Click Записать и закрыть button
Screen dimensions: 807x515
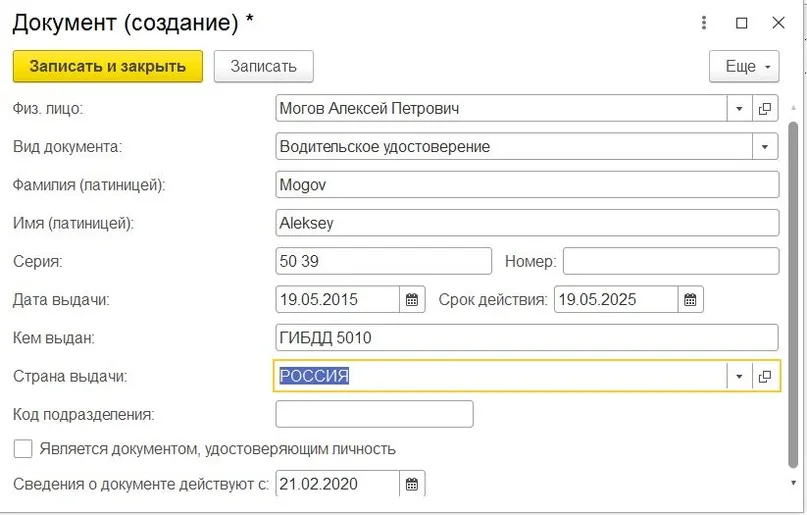(x=108, y=66)
